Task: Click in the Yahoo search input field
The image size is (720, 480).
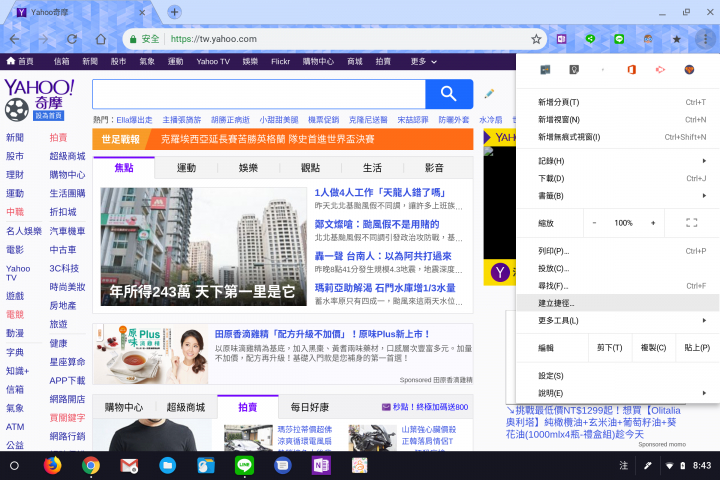Action: tap(259, 94)
